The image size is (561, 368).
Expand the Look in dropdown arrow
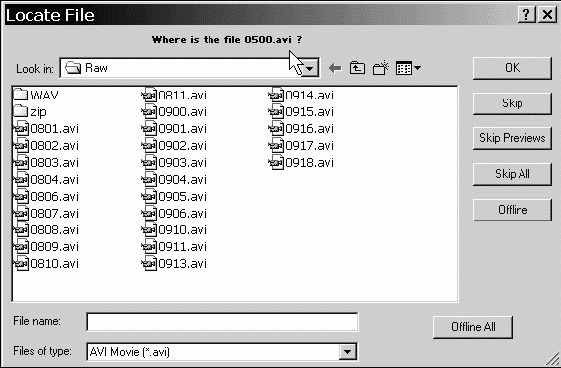coord(310,68)
